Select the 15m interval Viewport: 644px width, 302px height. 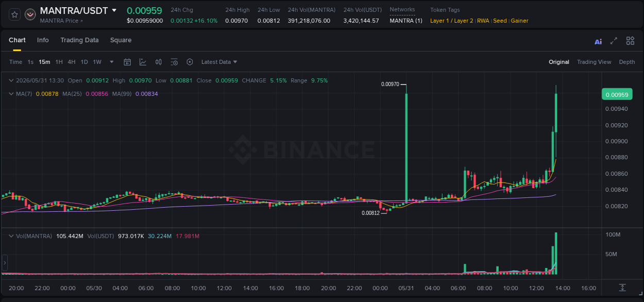tap(44, 62)
